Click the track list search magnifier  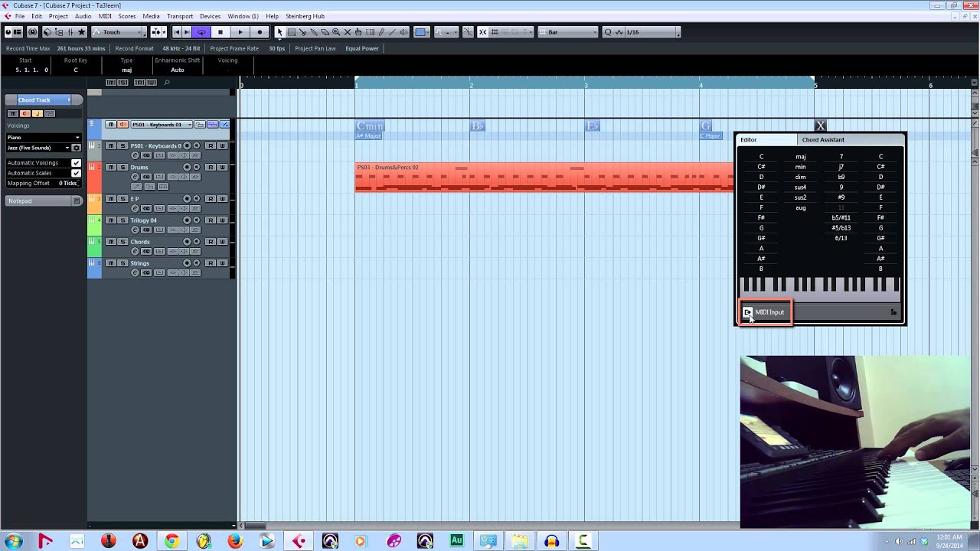point(167,83)
